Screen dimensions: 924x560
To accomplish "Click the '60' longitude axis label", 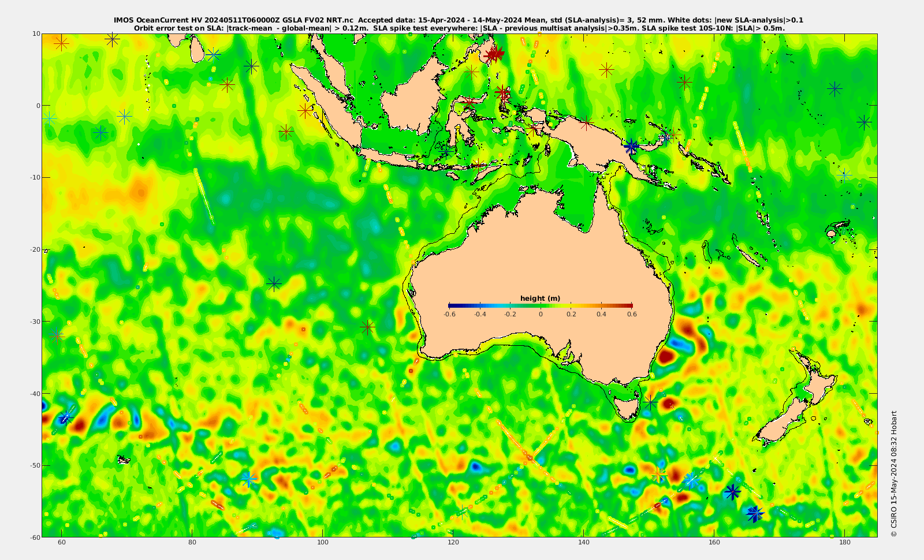I will point(62,543).
